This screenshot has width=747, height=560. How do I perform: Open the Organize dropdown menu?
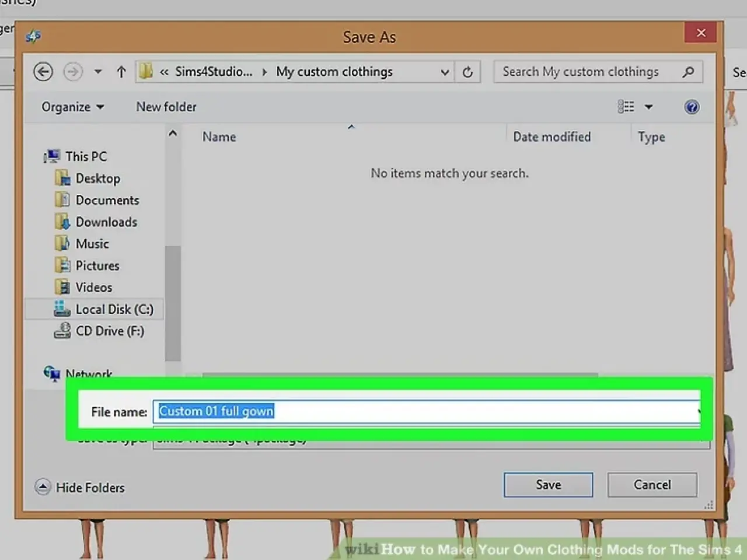coord(72,107)
